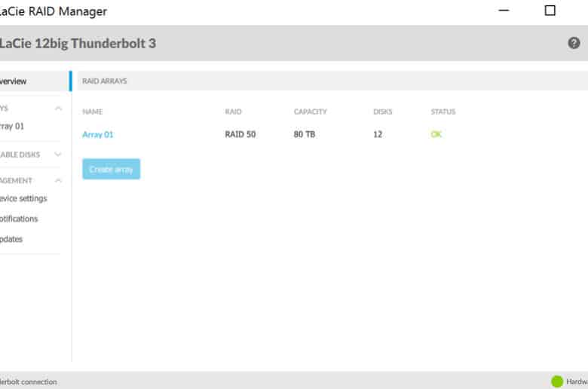Maximize the LaCie RAID Manager window
The image size is (588, 389).
coord(550,11)
